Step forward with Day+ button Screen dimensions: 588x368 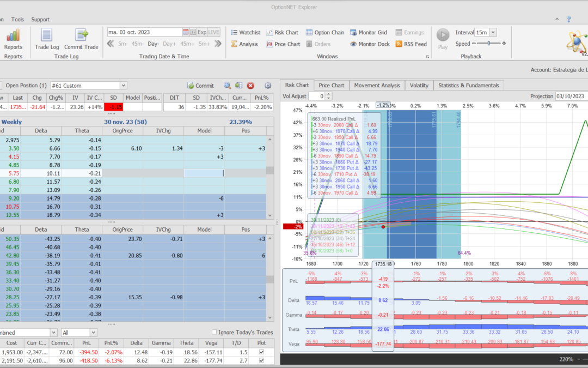pos(169,44)
